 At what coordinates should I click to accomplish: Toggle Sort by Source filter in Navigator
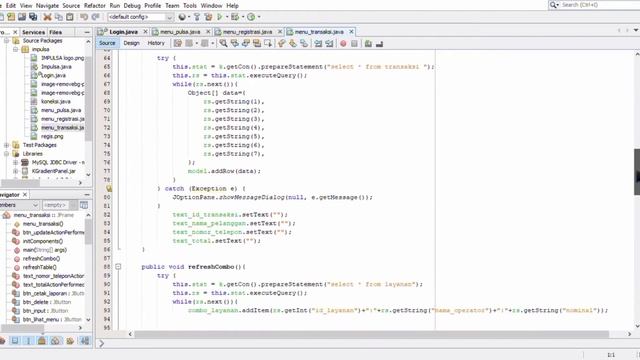pos(85,340)
